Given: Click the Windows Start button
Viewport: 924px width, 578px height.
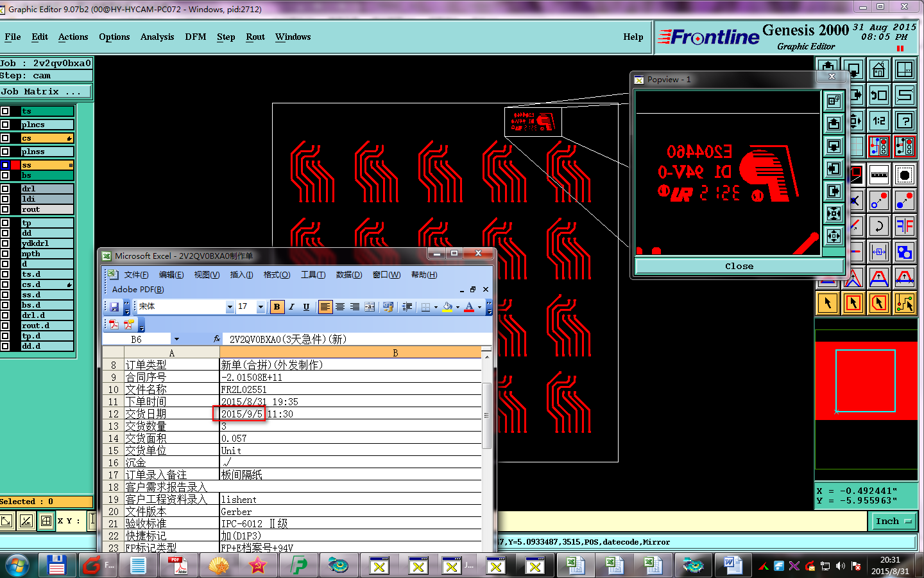Looking at the screenshot, I should click(x=17, y=565).
